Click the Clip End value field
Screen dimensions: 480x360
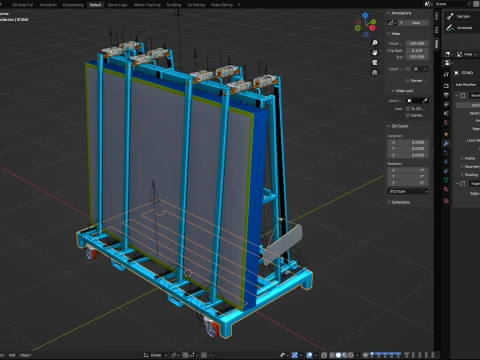(417, 57)
